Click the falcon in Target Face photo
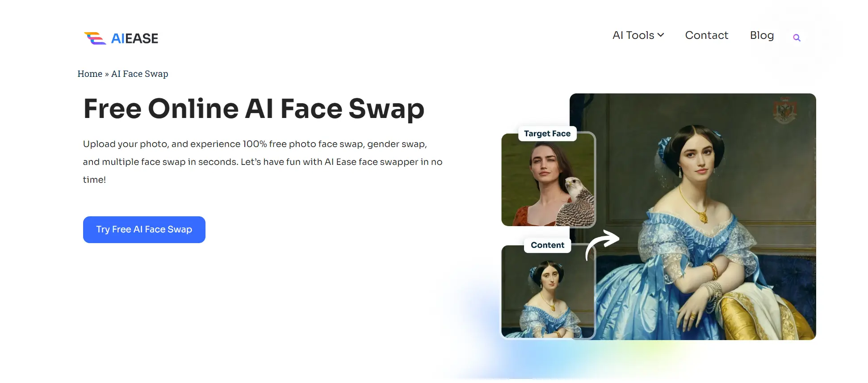The image size is (868, 383). pos(577,201)
